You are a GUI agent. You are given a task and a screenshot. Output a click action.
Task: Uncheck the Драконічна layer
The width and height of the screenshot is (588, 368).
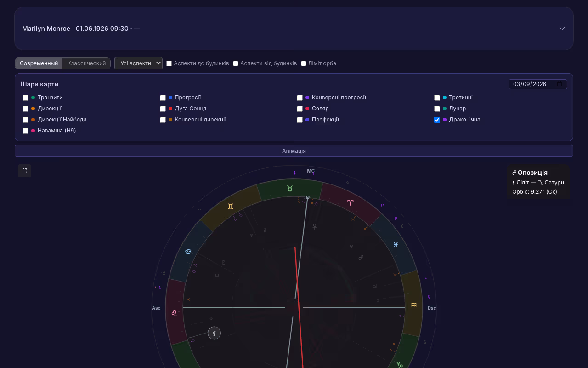437,120
